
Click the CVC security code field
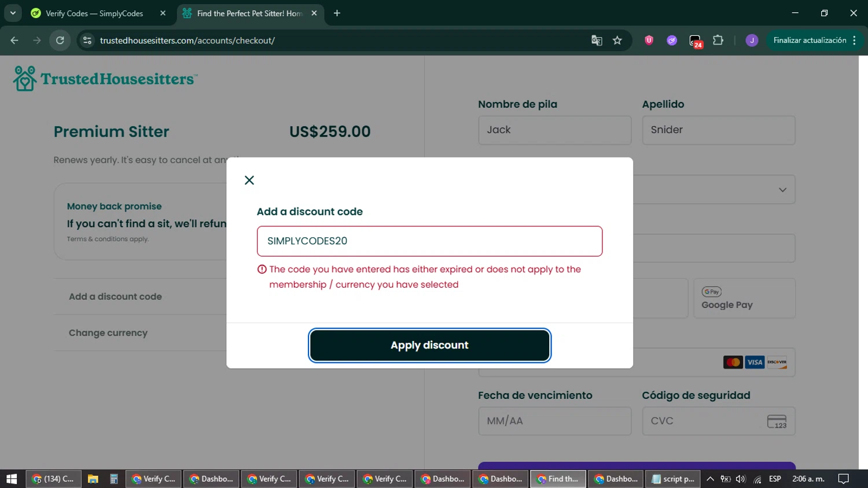tap(718, 421)
